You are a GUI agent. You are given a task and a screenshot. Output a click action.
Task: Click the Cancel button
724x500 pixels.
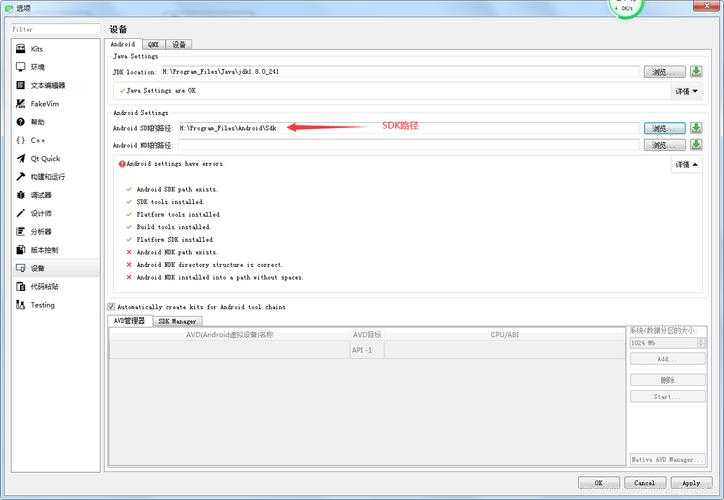tap(645, 482)
